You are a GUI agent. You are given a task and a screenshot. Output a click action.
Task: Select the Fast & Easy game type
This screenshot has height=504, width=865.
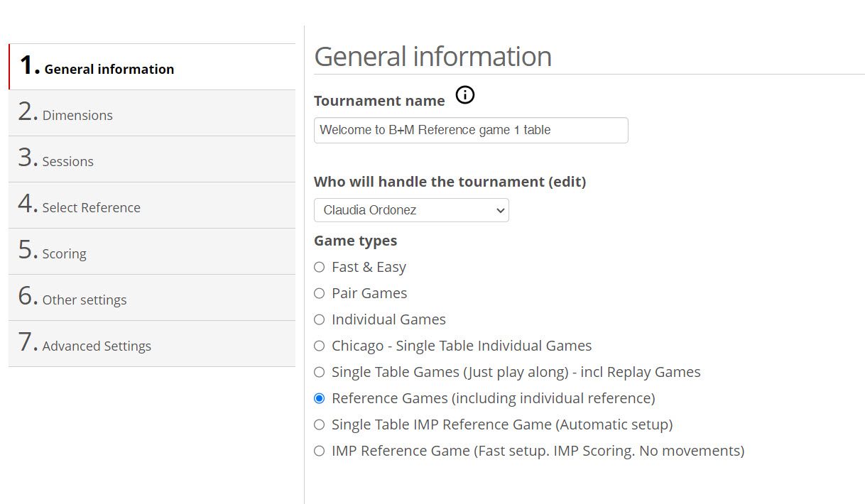click(319, 267)
